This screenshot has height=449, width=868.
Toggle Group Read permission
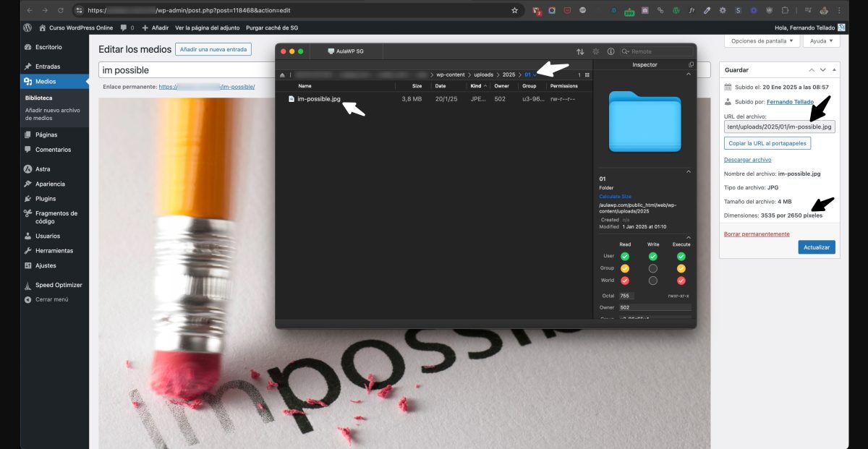(625, 268)
